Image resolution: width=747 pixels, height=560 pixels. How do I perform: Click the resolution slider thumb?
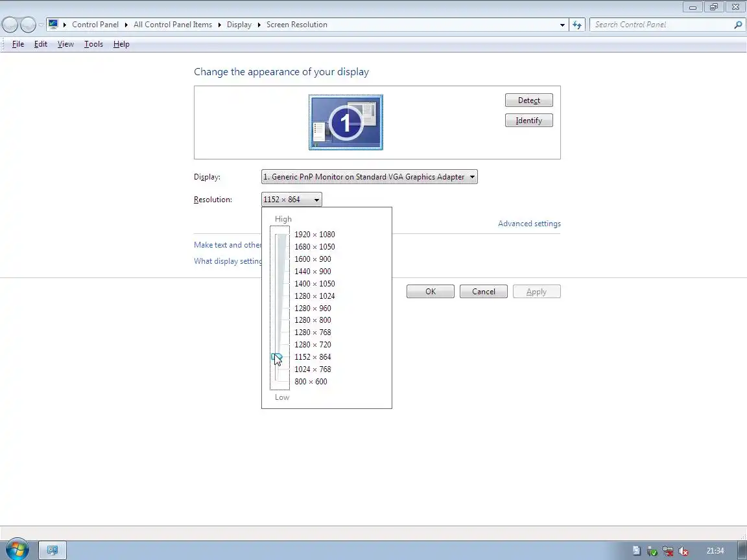[277, 356]
